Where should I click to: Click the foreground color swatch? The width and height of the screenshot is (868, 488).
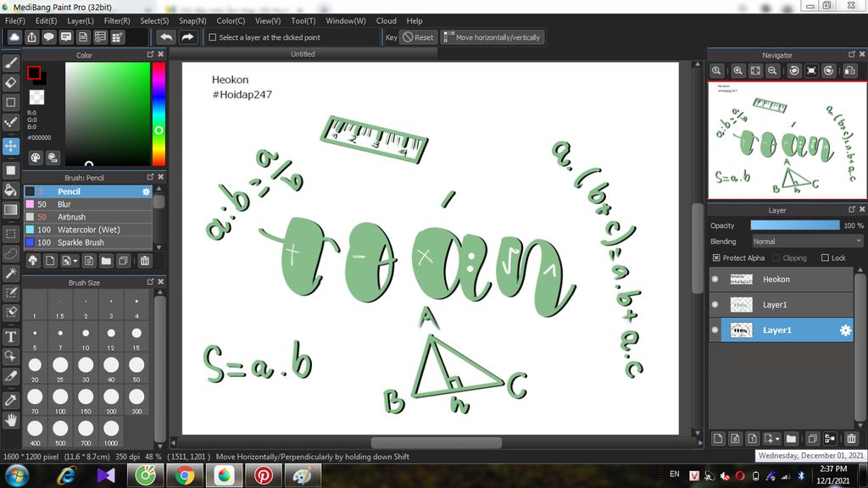point(34,73)
